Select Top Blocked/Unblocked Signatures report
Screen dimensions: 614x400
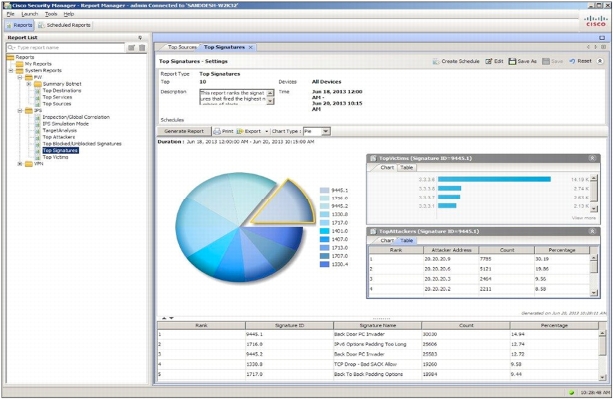[x=82, y=144]
